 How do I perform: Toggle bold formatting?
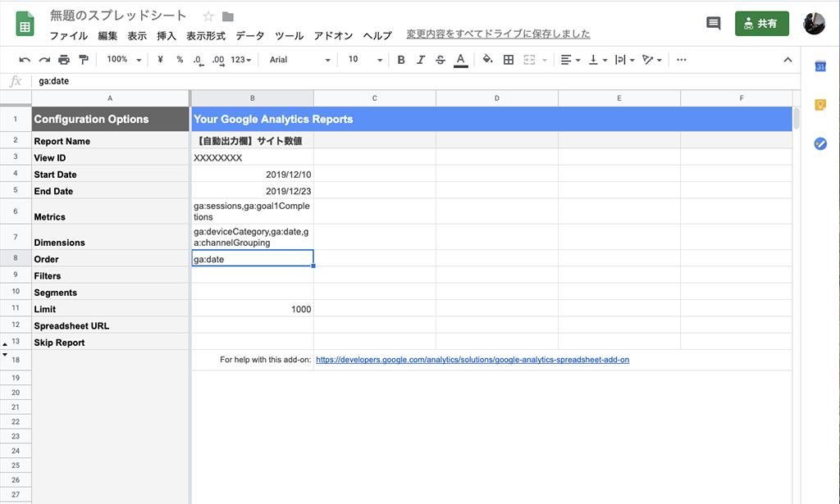(x=400, y=60)
